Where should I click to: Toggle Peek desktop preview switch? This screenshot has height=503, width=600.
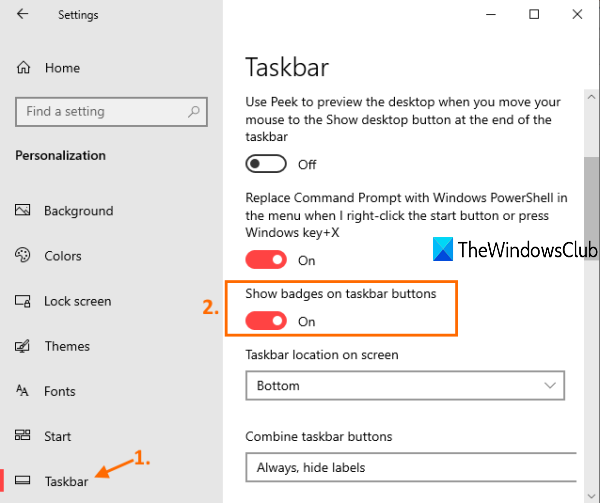pyautogui.click(x=266, y=164)
